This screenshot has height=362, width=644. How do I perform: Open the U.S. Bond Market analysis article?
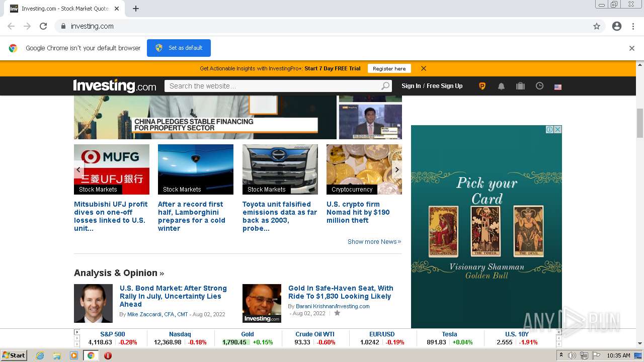click(173, 296)
